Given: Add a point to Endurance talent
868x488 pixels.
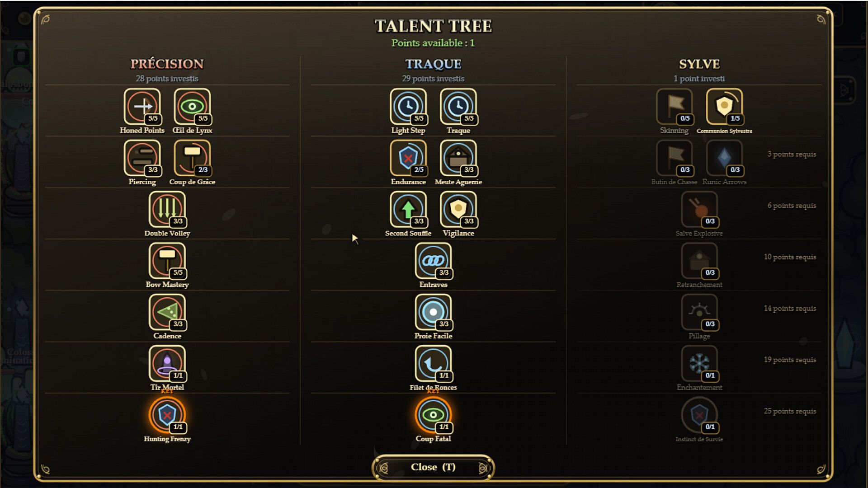Looking at the screenshot, I should [x=408, y=158].
